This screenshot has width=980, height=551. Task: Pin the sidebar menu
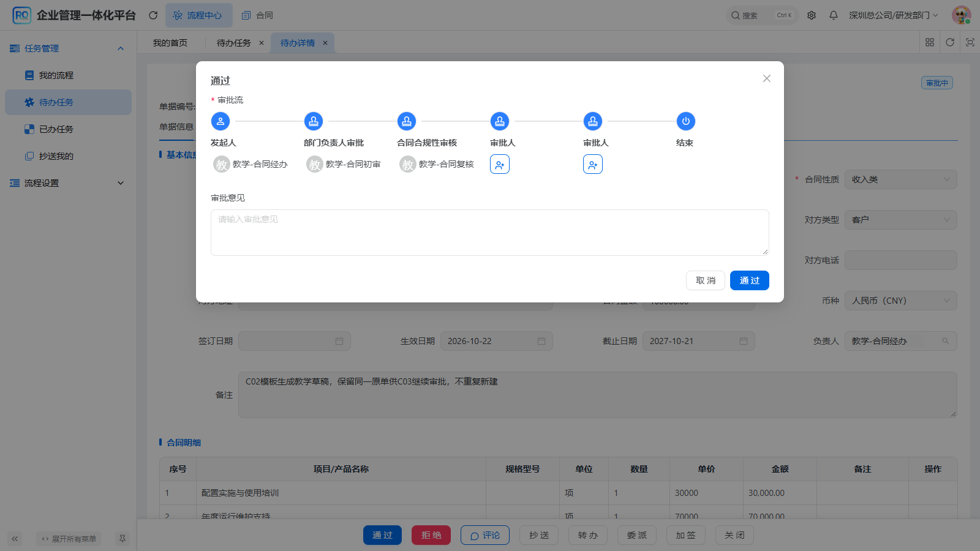(x=123, y=539)
